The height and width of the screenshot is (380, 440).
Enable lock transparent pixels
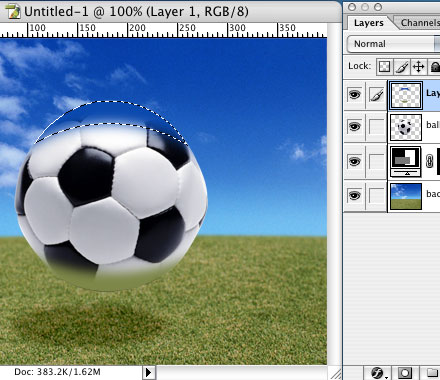(384, 67)
